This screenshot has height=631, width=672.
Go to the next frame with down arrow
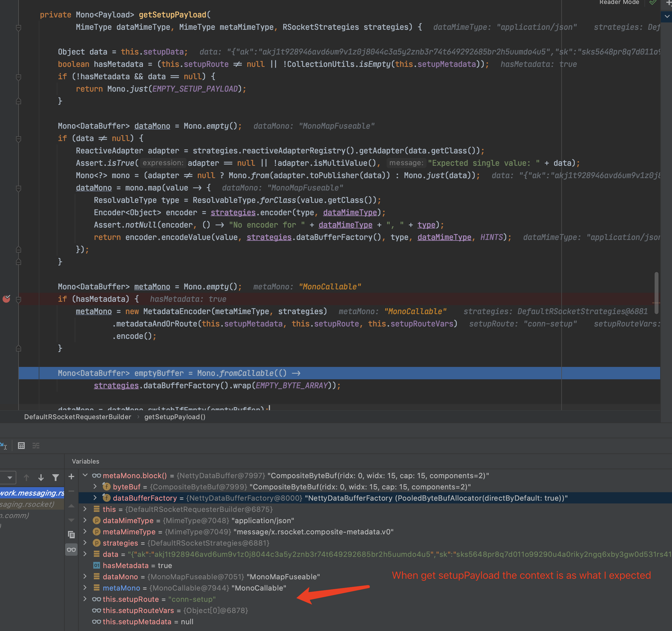tap(41, 477)
